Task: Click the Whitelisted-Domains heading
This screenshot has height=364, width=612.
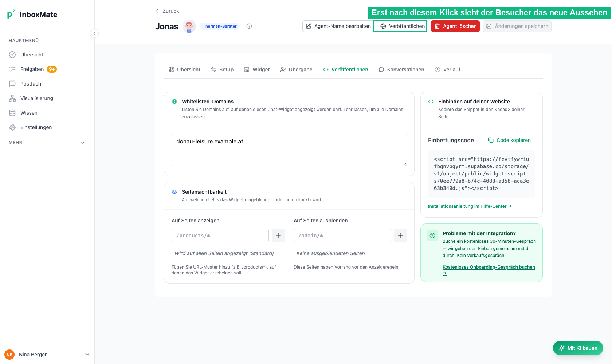Action: pos(208,102)
